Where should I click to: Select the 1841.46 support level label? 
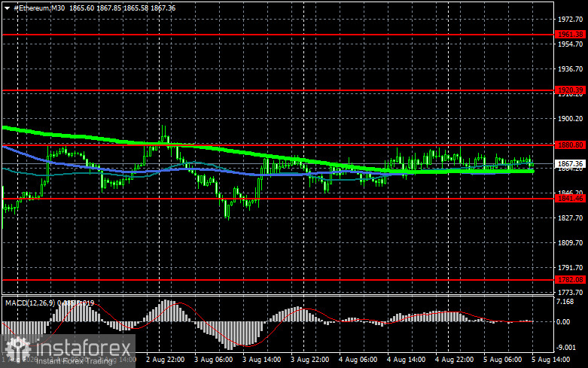coord(571,198)
